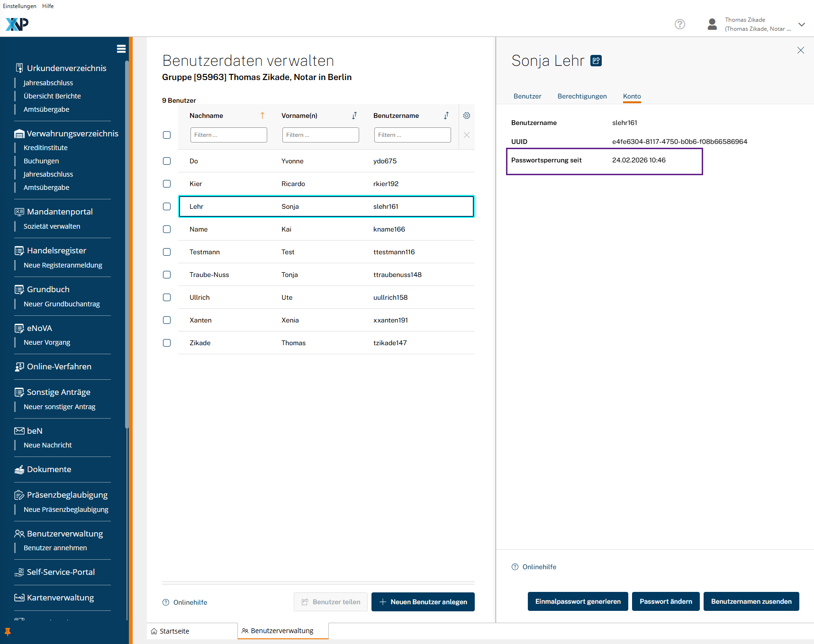Sort by Benutzername column arrows
Viewport: 814px width, 644px height.
446,116
